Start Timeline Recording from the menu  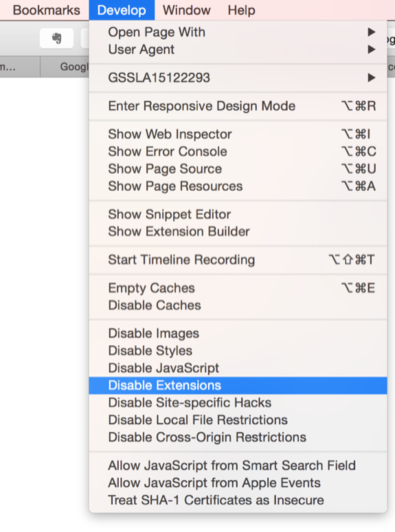pos(238,260)
